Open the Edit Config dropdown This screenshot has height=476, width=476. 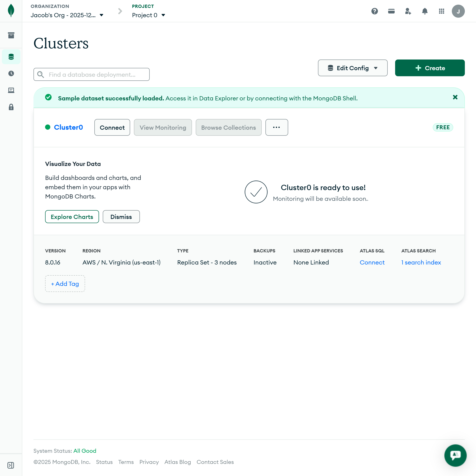[x=353, y=68]
